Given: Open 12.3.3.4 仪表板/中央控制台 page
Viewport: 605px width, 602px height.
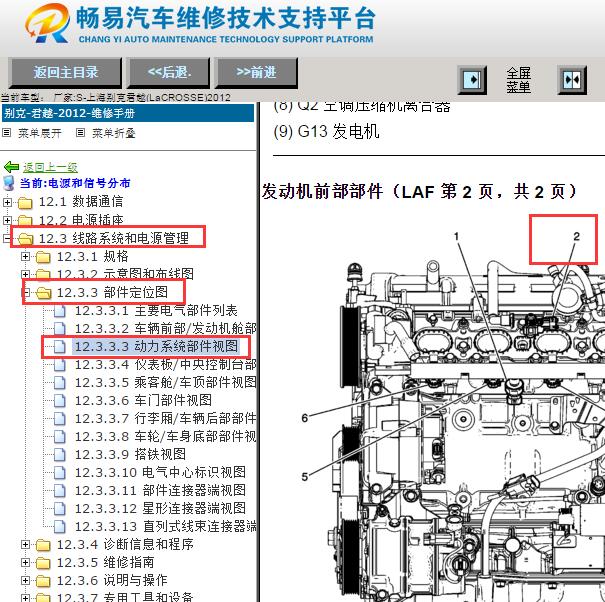Looking at the screenshot, I should point(166,364).
